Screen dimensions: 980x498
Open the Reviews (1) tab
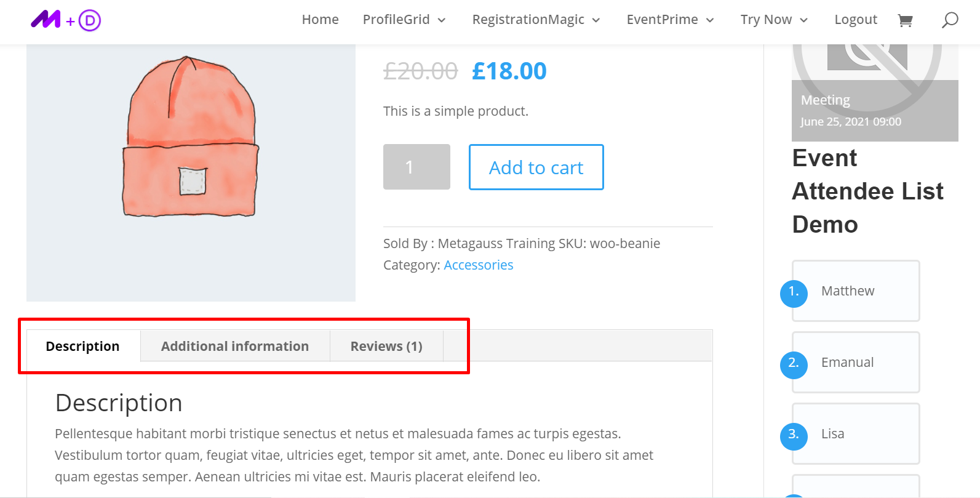(386, 346)
